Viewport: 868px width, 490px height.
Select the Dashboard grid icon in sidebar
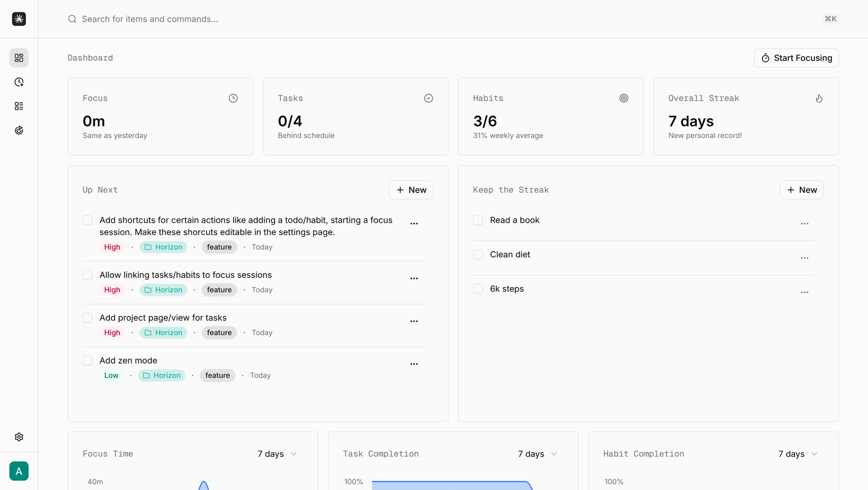point(19,58)
